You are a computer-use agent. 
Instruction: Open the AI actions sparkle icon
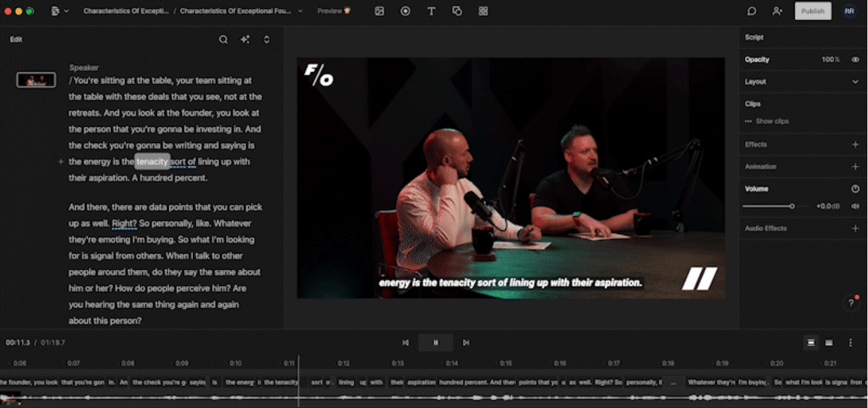point(245,40)
